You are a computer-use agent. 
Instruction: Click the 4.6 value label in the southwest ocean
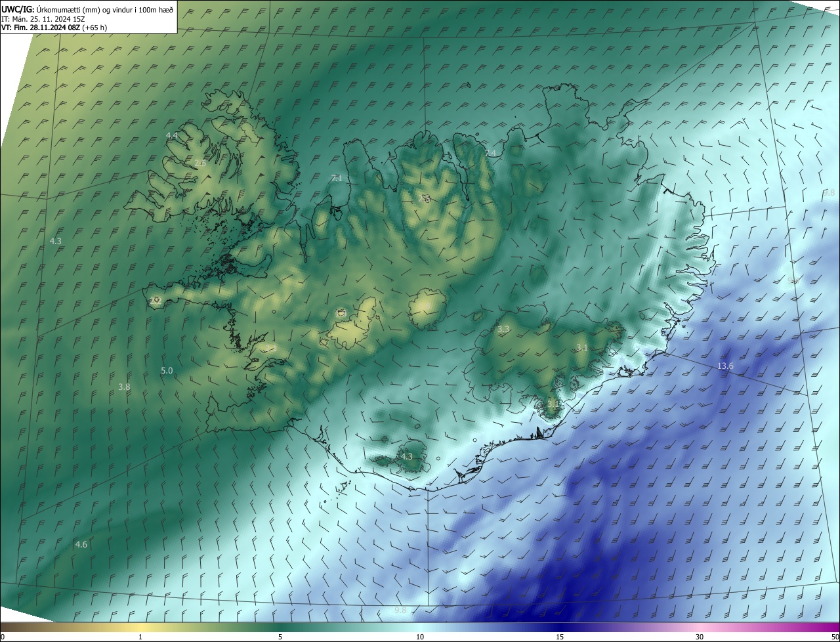click(x=81, y=544)
